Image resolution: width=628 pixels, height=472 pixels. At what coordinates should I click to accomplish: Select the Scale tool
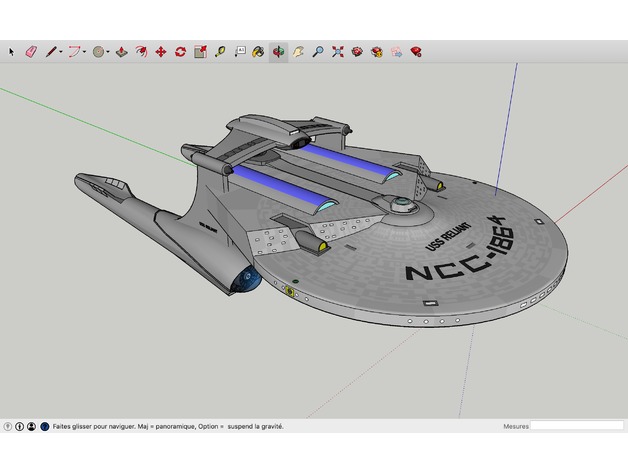click(200, 51)
